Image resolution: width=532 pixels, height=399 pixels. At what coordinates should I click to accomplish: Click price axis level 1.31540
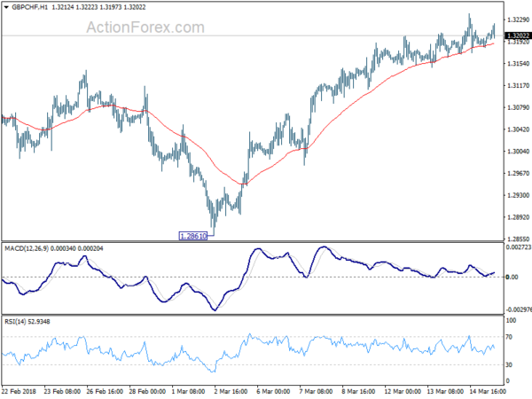point(518,64)
